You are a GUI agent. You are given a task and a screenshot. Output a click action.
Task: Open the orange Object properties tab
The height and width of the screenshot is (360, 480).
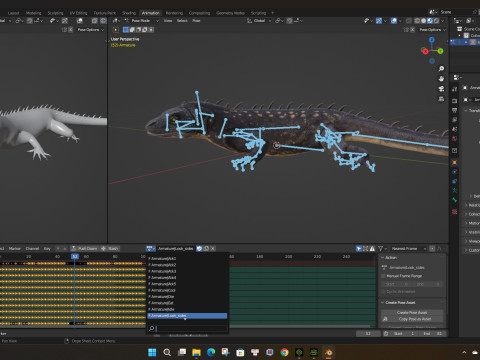(455, 162)
